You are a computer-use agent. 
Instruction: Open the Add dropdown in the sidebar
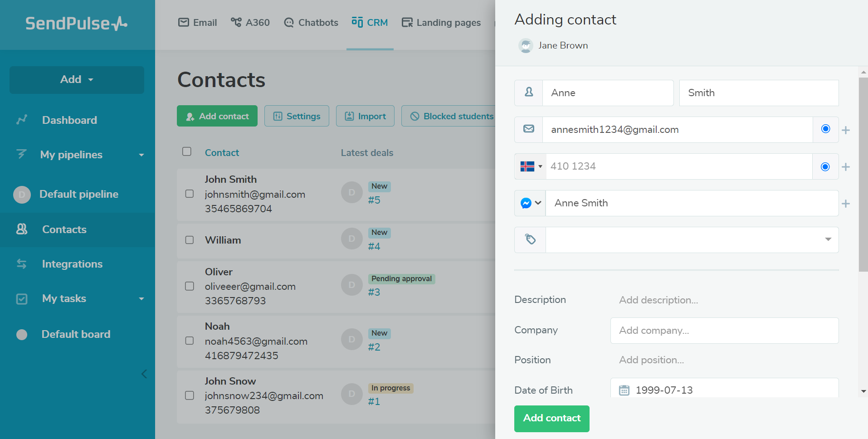(x=76, y=79)
